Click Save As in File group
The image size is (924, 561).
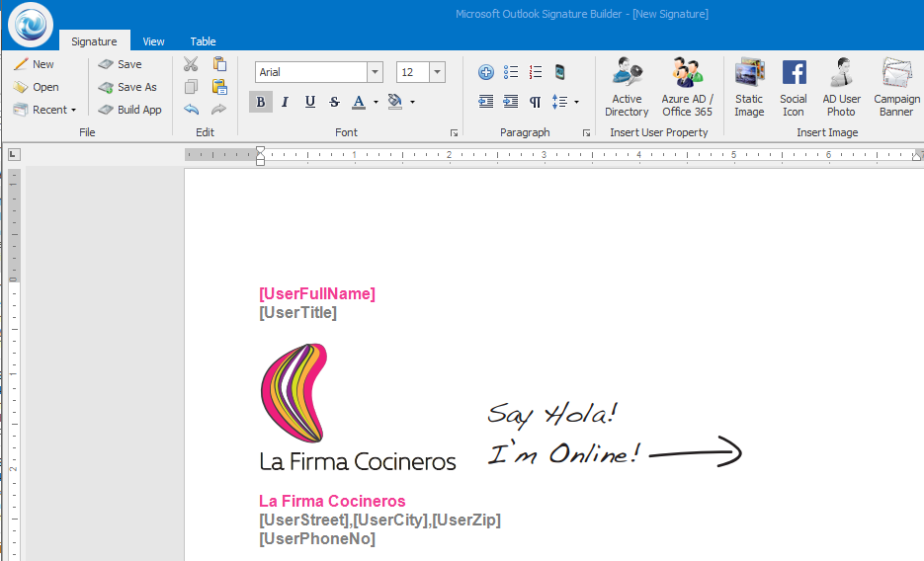[x=127, y=87]
